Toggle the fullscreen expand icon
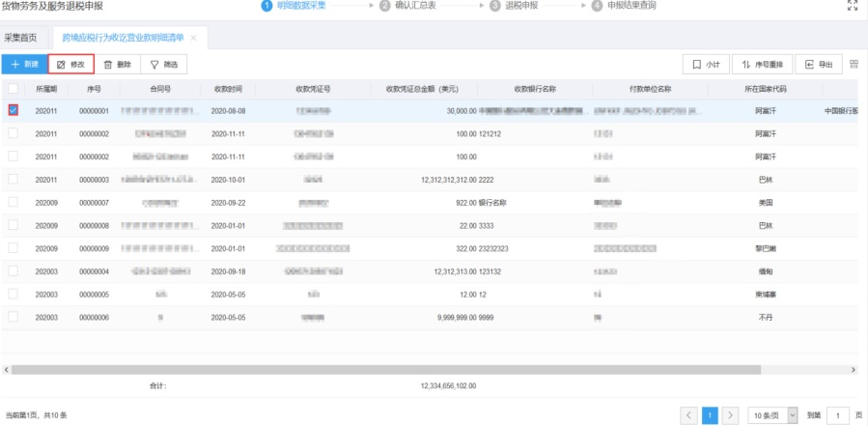 point(853,6)
